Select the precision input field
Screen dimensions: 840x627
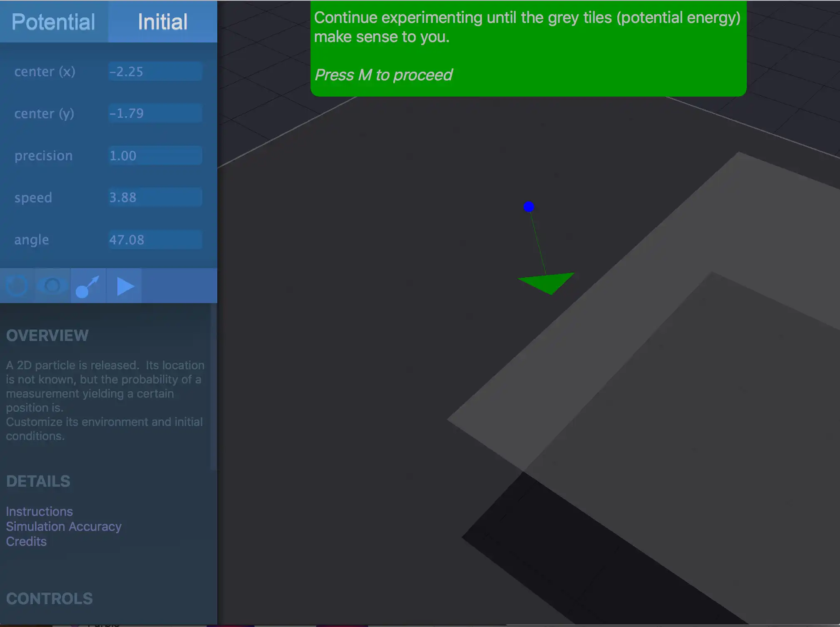154,155
